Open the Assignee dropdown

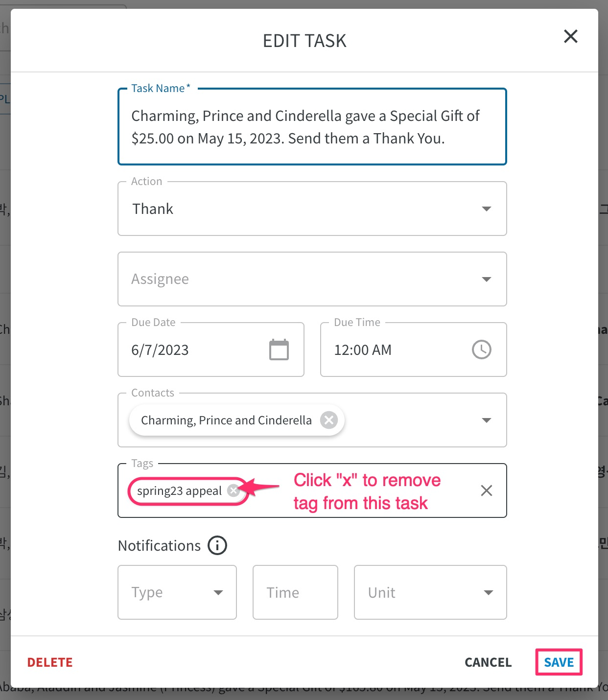pos(312,279)
